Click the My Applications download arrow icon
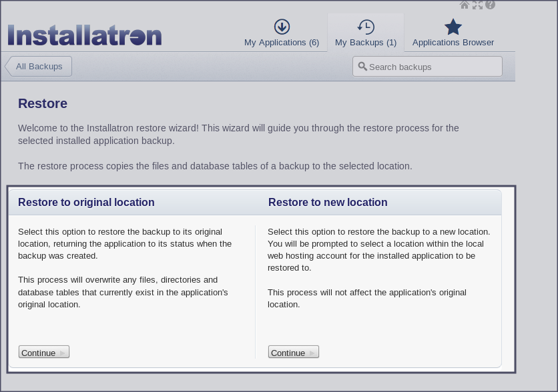 click(282, 27)
